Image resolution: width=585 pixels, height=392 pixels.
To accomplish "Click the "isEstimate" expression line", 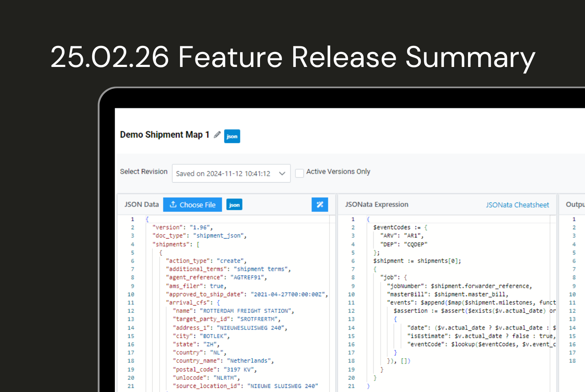I will tap(481, 336).
